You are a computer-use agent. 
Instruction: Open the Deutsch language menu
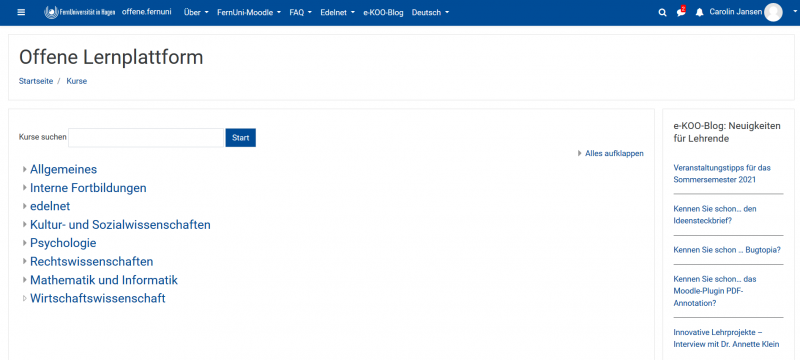[430, 12]
